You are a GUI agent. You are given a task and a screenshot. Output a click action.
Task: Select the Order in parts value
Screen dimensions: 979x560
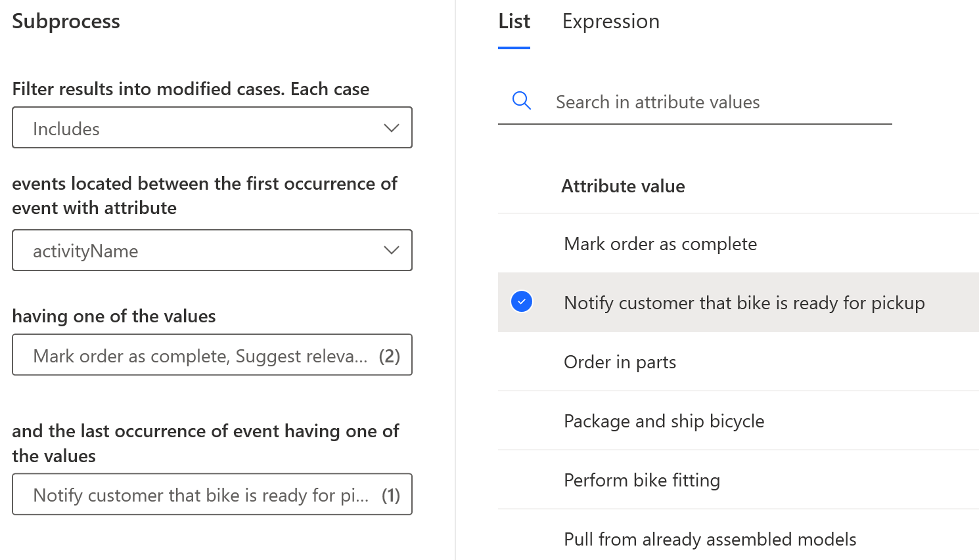tap(620, 362)
